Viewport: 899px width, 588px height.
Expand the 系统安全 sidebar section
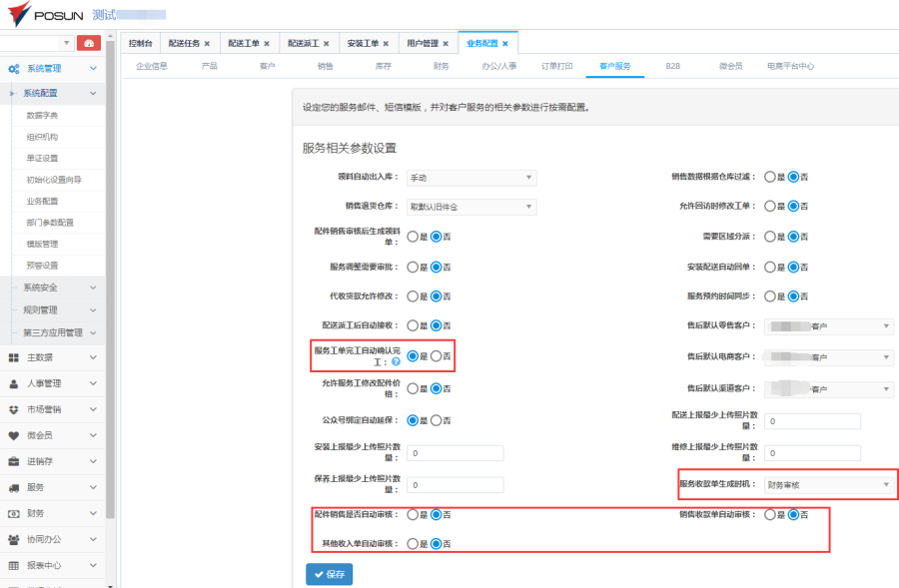55,288
